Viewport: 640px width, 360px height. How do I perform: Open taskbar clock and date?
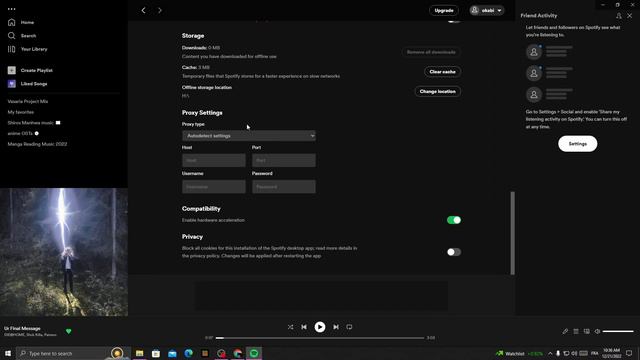point(611,353)
